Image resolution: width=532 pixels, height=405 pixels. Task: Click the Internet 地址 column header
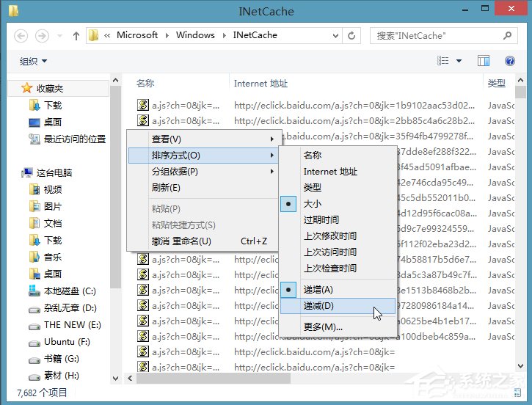click(260, 84)
